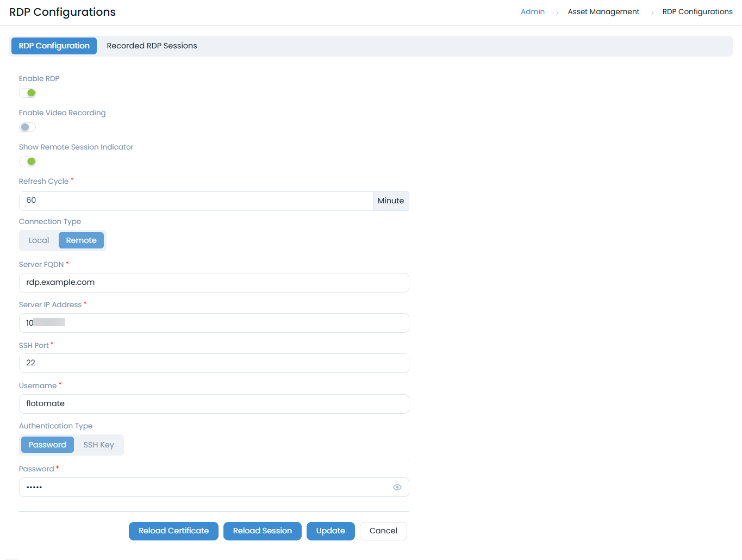The width and height of the screenshot is (742, 560).
Task: Edit the SSH Port field
Action: coord(214,363)
